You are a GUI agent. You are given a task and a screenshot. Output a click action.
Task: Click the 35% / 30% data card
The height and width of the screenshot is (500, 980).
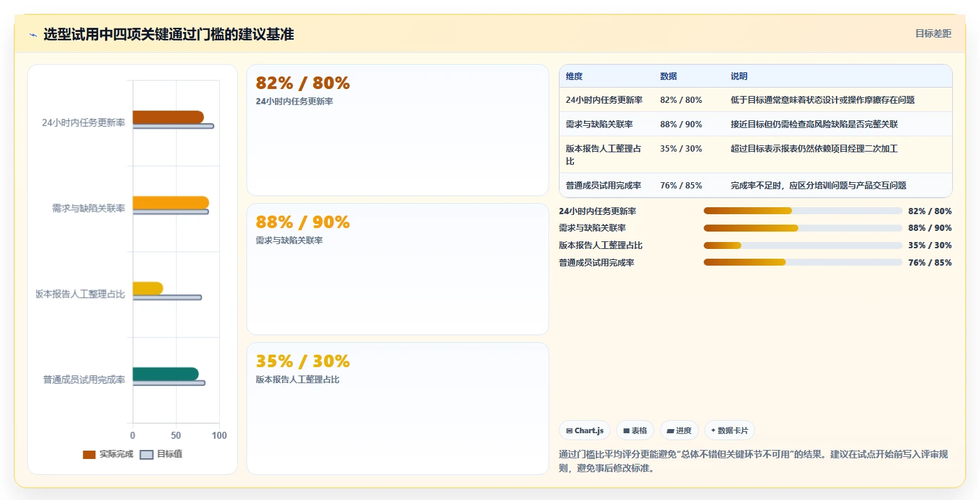pos(397,408)
